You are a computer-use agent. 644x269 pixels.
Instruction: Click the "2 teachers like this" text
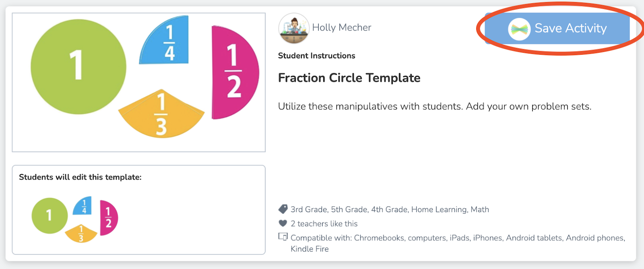[x=324, y=223]
